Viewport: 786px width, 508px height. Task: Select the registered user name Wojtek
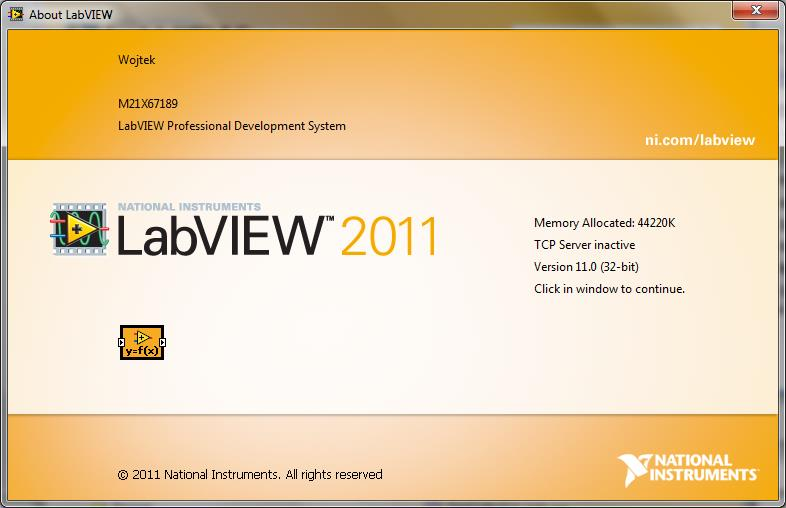coord(136,60)
